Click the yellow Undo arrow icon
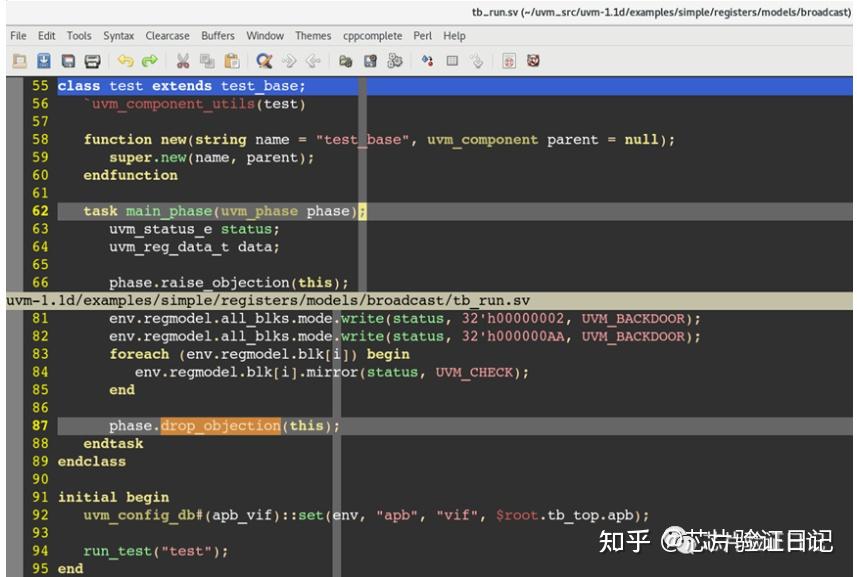 (x=126, y=61)
